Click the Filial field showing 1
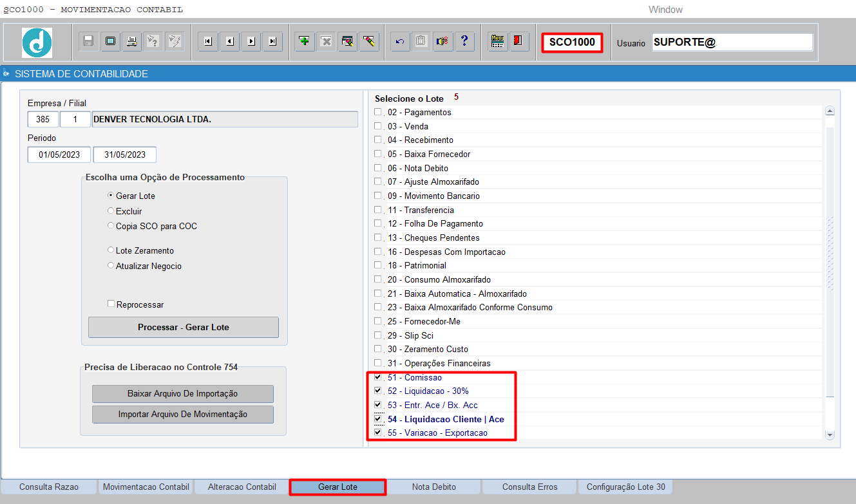856x504 pixels. tap(75, 119)
